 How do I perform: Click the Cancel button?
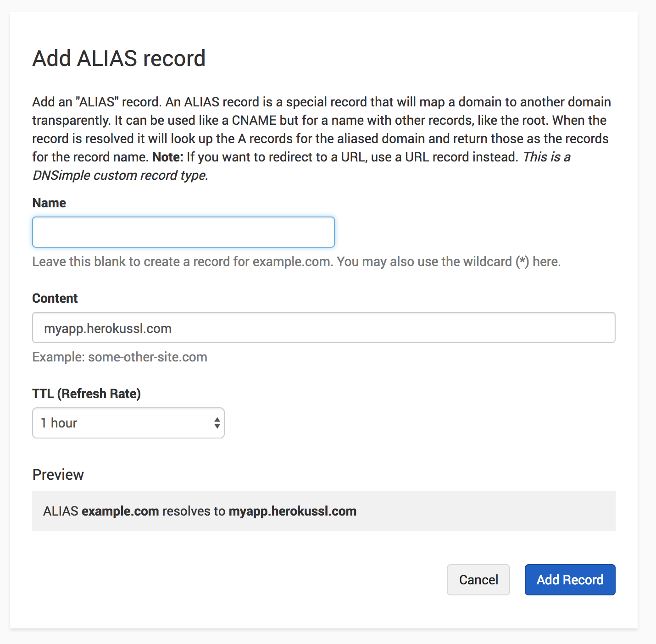pyautogui.click(x=478, y=580)
